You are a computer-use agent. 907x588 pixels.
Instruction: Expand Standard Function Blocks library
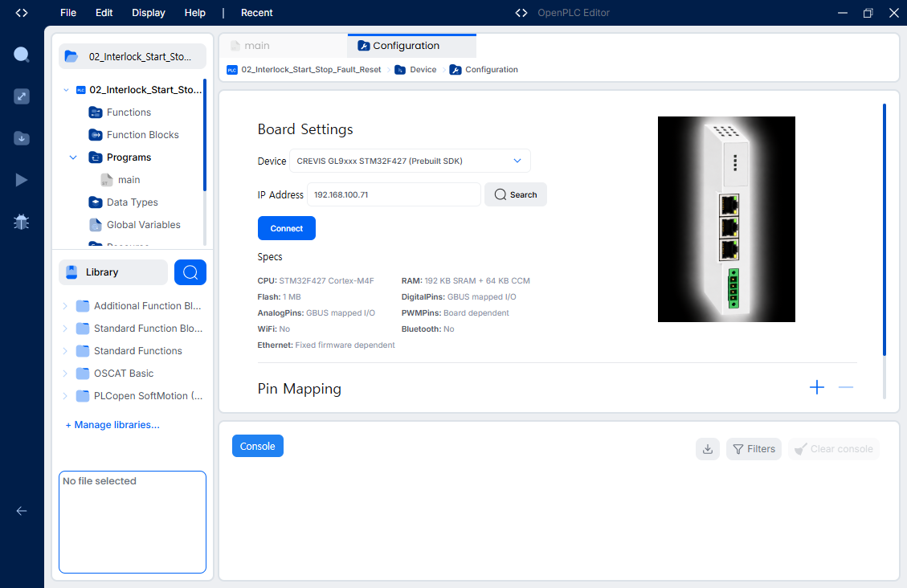[x=65, y=329]
